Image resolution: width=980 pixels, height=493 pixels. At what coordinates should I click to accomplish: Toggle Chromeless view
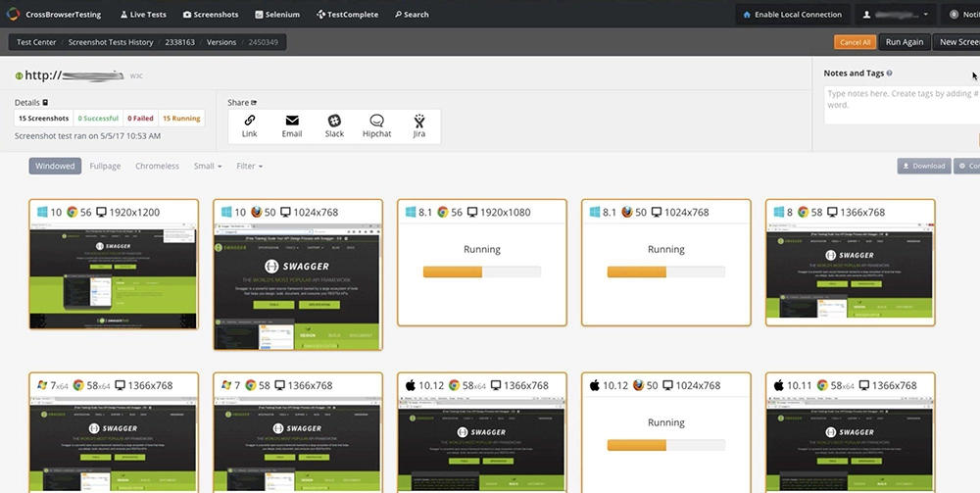tap(157, 166)
